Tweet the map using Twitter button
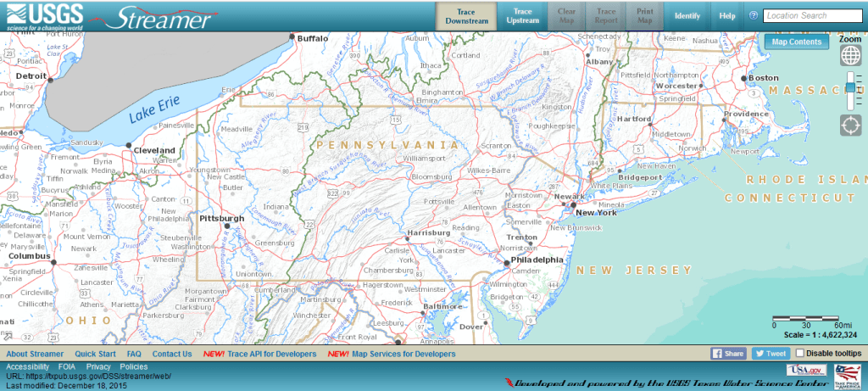Viewport: 868px width, 391px height. coord(771,354)
